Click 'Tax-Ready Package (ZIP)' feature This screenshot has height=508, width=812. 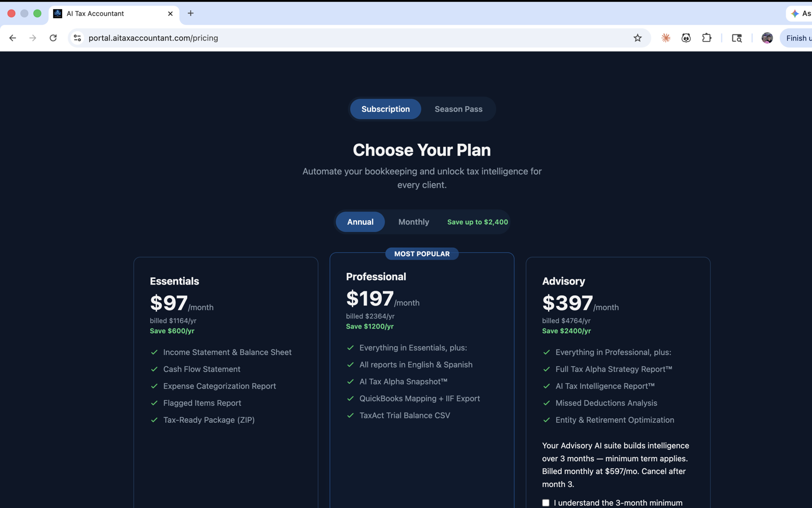point(209,420)
